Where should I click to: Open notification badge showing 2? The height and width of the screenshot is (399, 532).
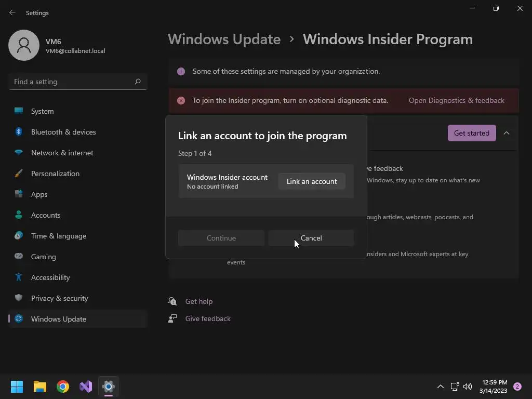517,387
